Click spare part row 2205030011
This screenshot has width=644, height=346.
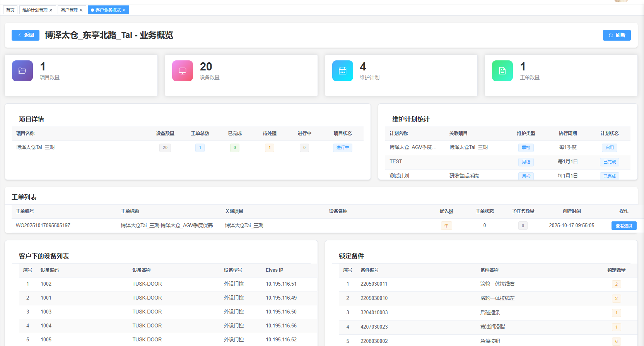[x=374, y=284]
